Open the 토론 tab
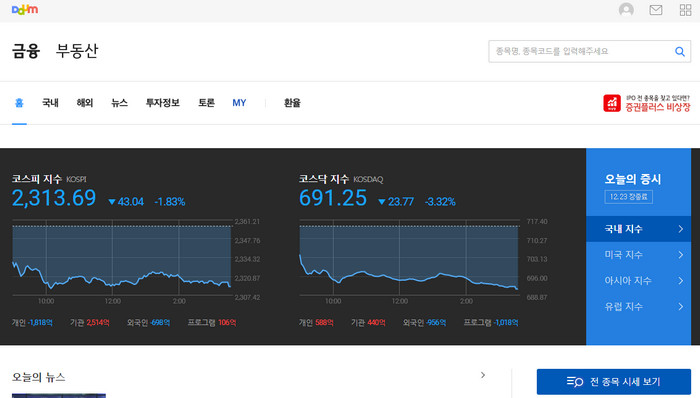Image resolution: width=700 pixels, height=398 pixels. pos(206,103)
